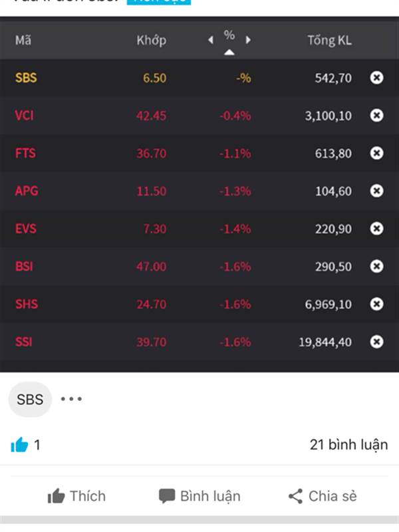Click the blue thumbs-up reaction icon

(19, 444)
